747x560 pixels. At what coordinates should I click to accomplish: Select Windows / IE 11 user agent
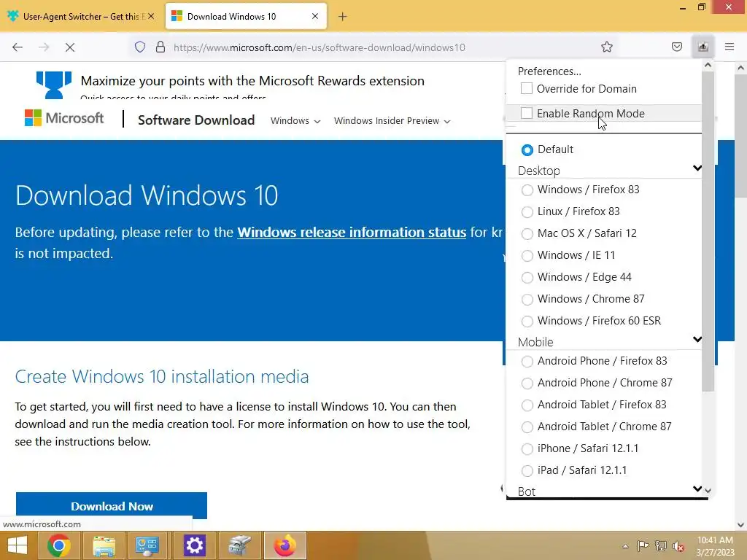527,256
